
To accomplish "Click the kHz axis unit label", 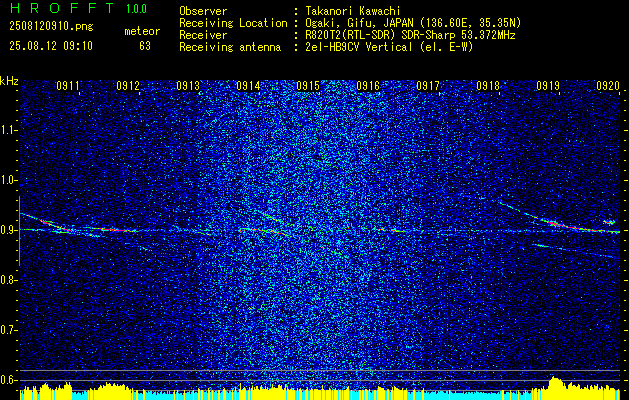I will [9, 81].
